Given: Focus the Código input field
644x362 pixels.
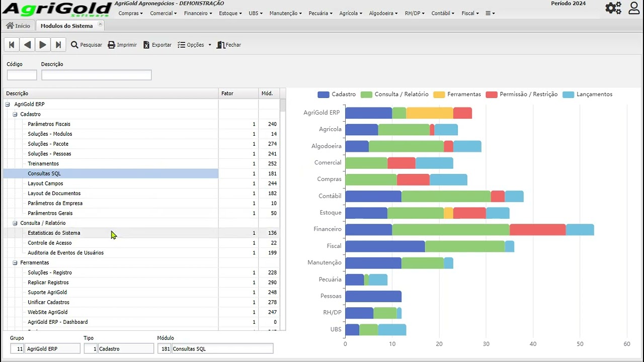Looking at the screenshot, I should click(22, 75).
